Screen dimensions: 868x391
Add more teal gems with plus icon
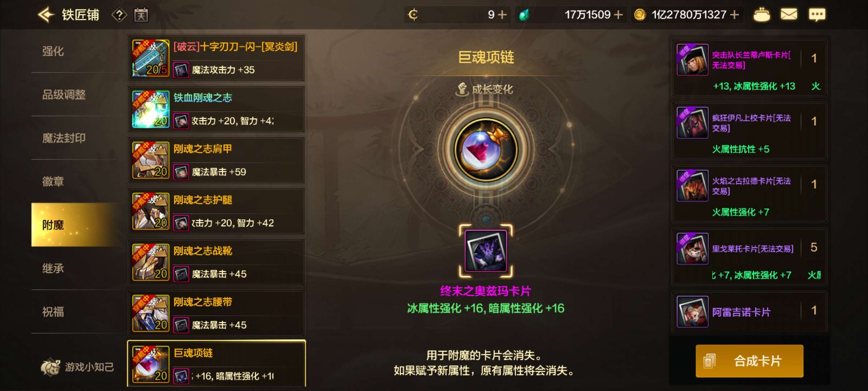[x=619, y=15]
